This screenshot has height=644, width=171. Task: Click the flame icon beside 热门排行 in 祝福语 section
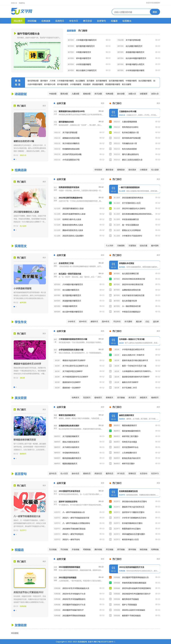[x=110, y=559]
